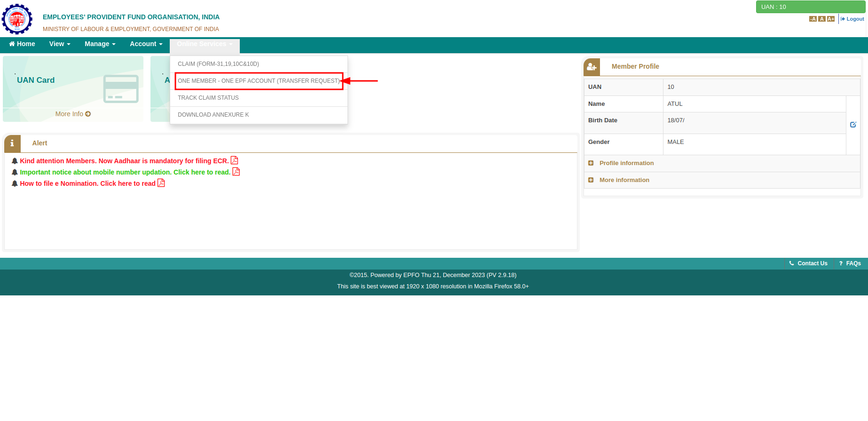Open the Manage dropdown menu
868x421 pixels.
click(100, 44)
